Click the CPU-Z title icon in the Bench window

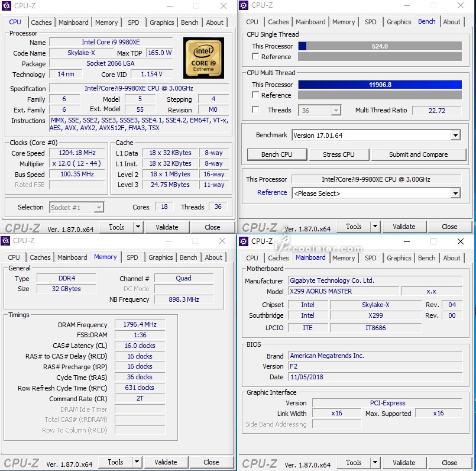pyautogui.click(x=244, y=5)
